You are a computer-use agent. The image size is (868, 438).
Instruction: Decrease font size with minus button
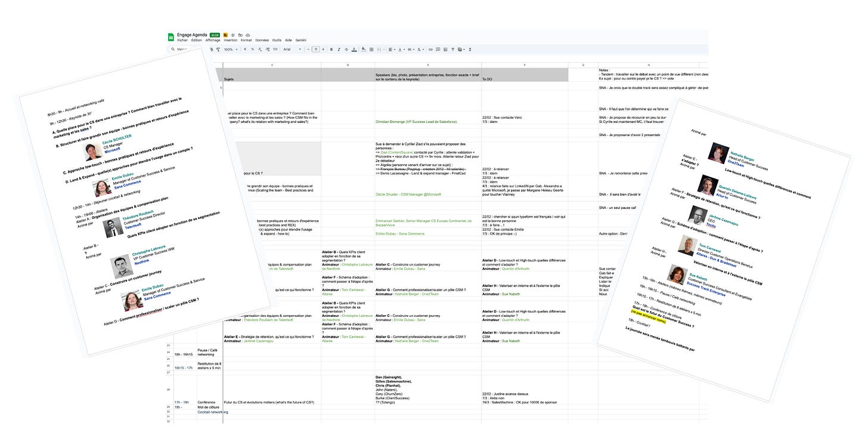click(308, 49)
